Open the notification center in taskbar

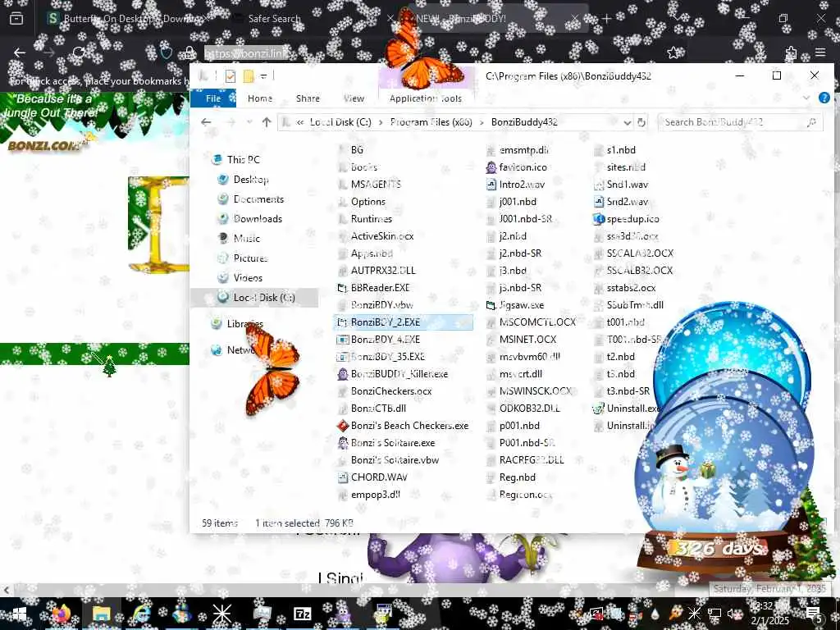coord(813,614)
